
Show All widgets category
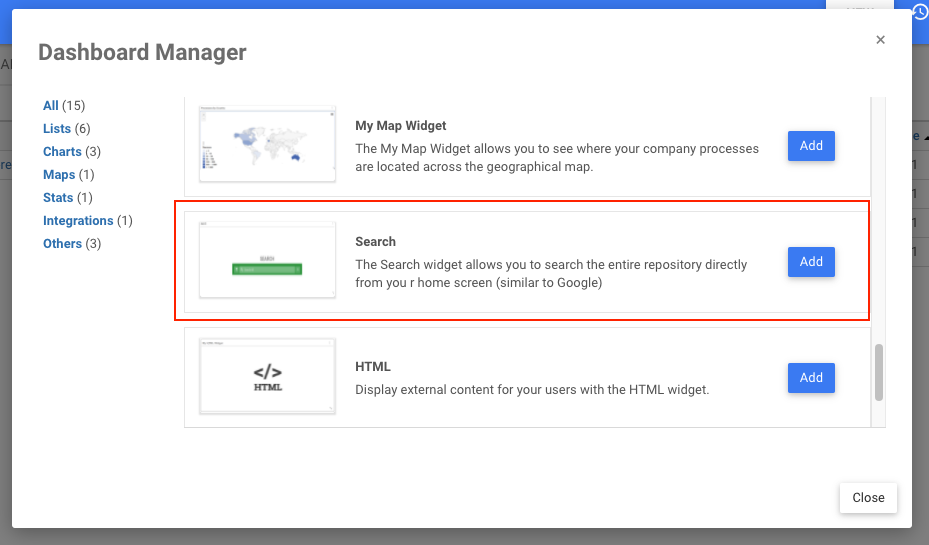[x=51, y=105]
